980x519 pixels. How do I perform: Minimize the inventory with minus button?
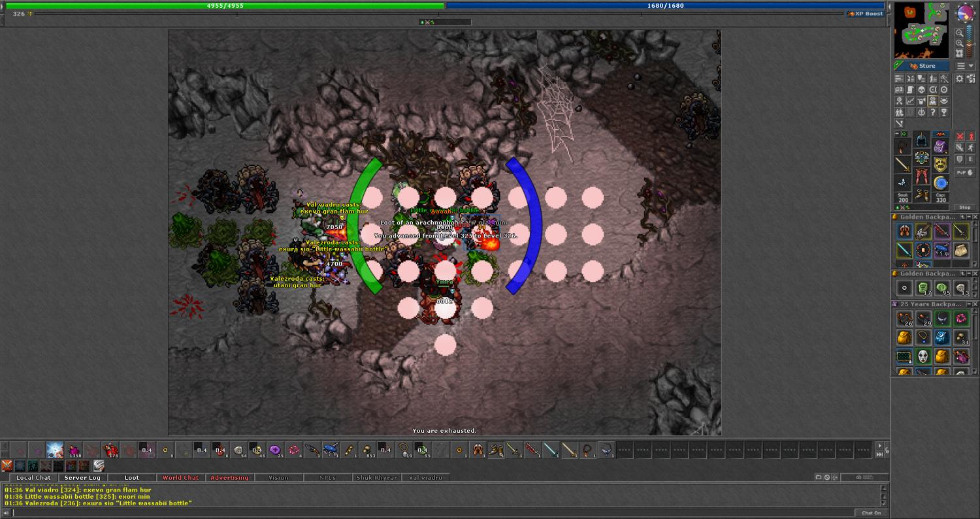(x=897, y=133)
